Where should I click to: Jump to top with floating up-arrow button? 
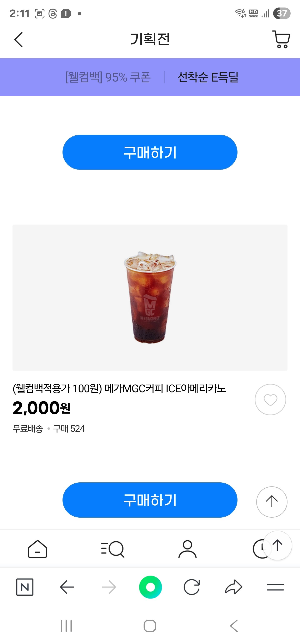coord(272,502)
